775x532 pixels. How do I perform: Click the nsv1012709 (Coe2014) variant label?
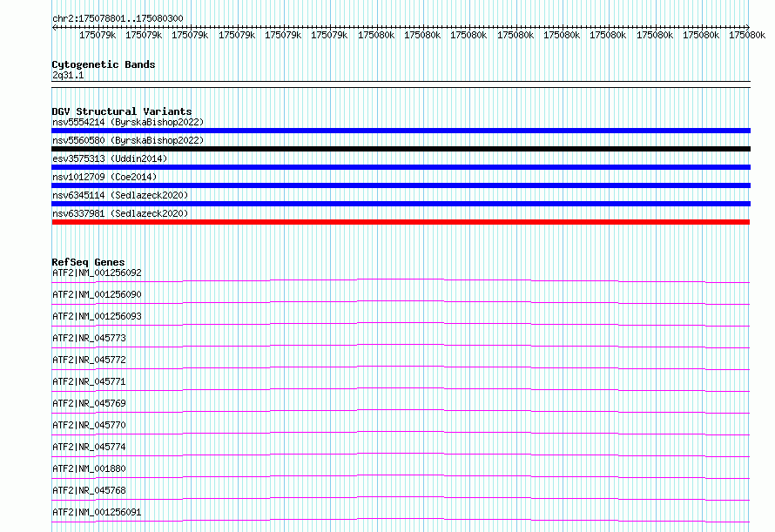point(104,177)
